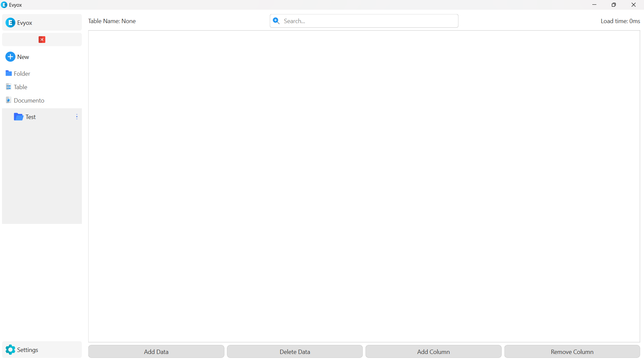
Task: Select the Table icon in sidebar
Action: coord(9,87)
